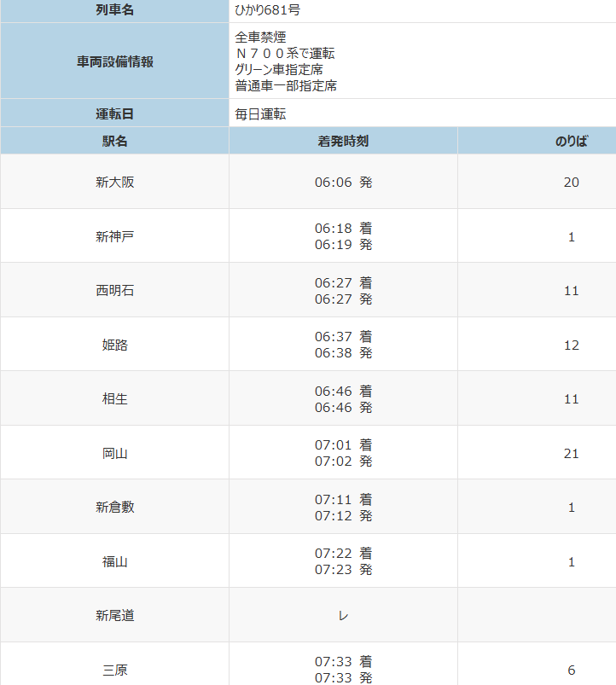Select the 06:19 発 departure time
616x685 pixels.
[x=343, y=245]
